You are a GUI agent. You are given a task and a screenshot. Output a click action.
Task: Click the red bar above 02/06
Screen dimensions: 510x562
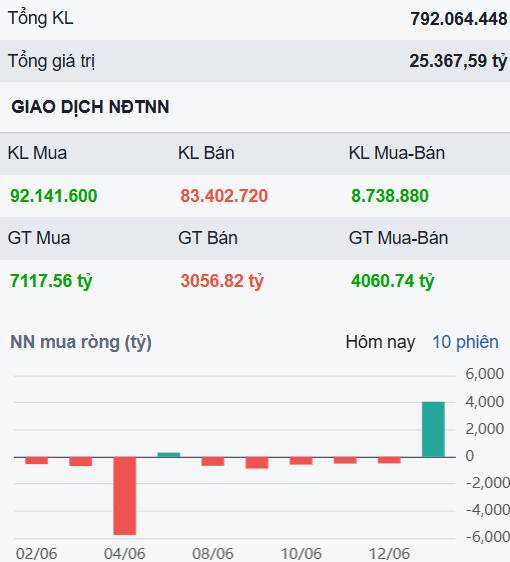coord(36,461)
